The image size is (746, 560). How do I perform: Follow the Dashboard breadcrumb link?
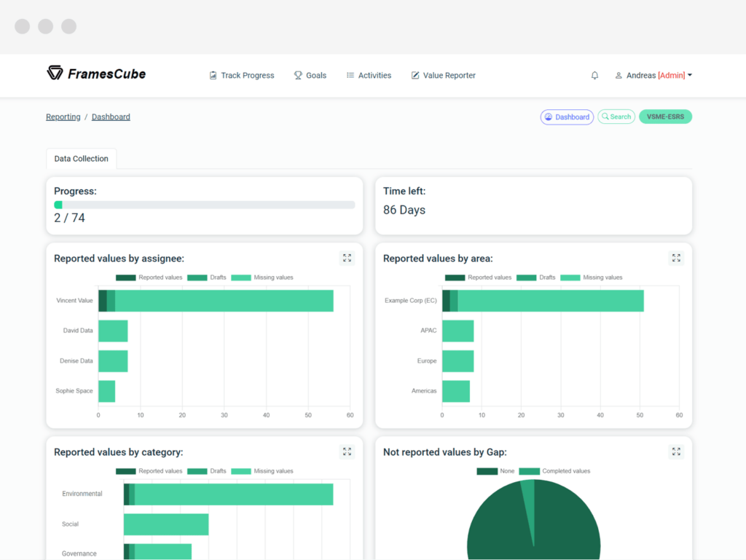click(111, 117)
